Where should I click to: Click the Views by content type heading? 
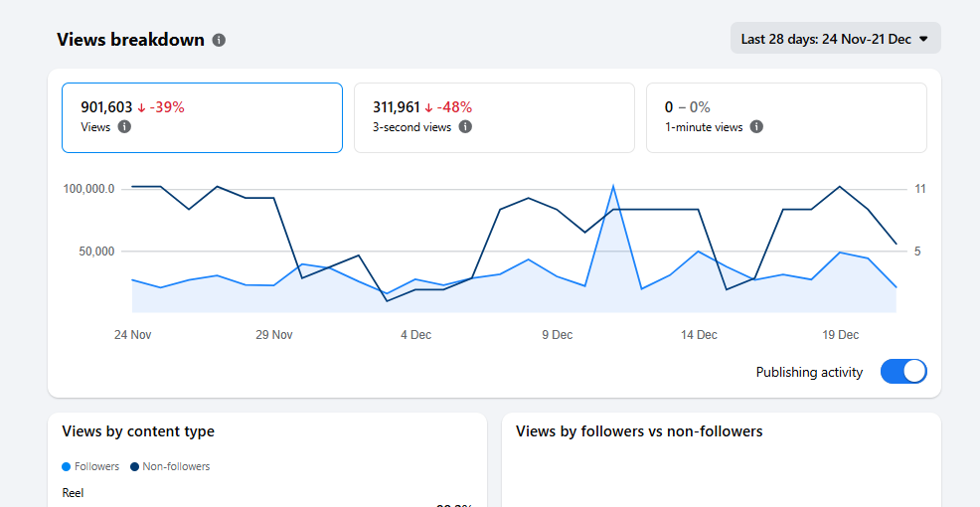click(x=138, y=431)
